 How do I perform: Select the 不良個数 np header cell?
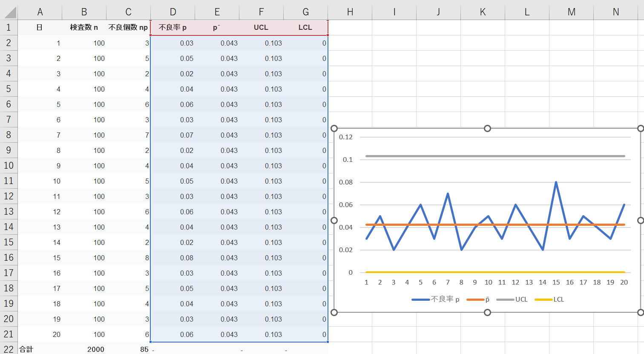128,27
